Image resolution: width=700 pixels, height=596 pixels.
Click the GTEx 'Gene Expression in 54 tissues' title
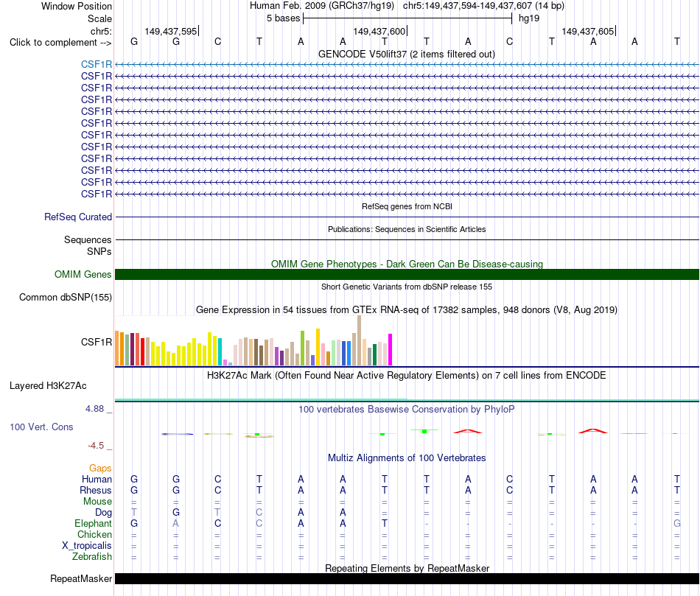pyautogui.click(x=407, y=310)
